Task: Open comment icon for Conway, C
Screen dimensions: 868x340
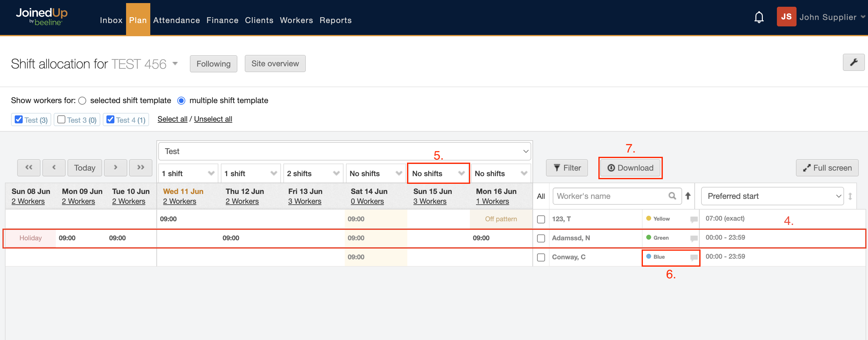Action: click(693, 257)
